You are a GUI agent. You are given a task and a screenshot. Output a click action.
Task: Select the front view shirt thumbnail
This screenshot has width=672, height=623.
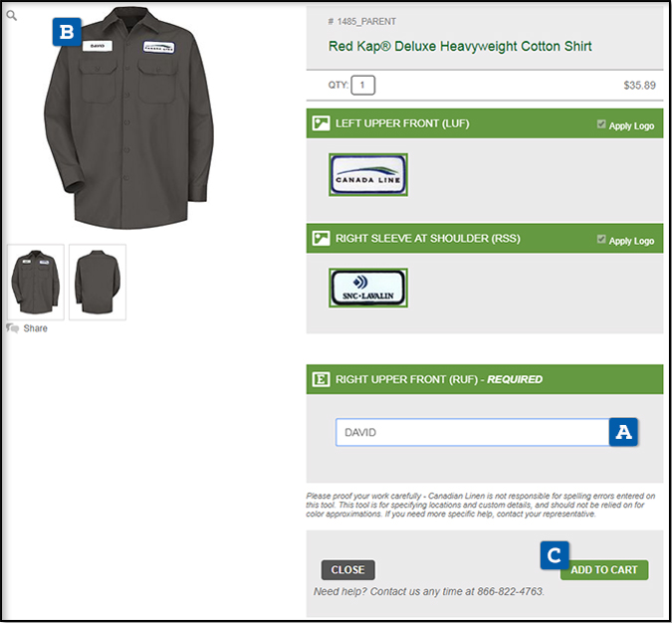(x=36, y=282)
